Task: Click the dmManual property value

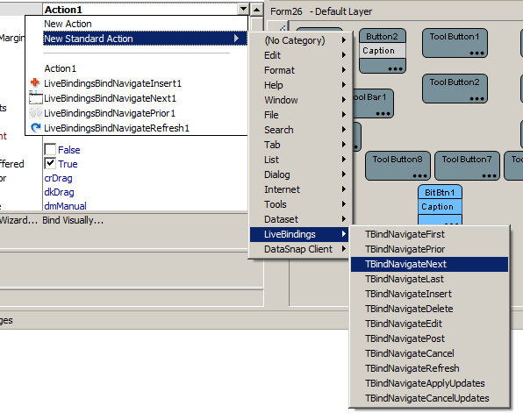Action: (x=65, y=206)
